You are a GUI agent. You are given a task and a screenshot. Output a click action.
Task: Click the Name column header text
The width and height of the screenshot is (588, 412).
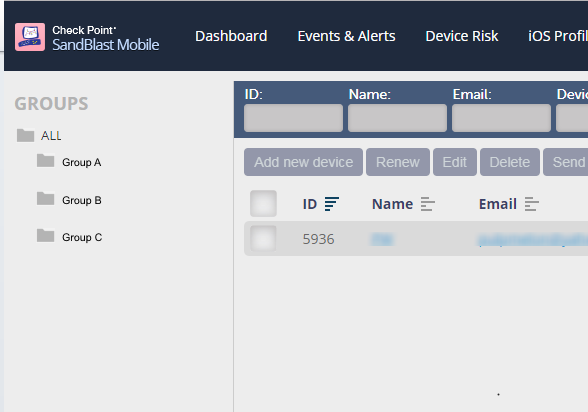(392, 204)
